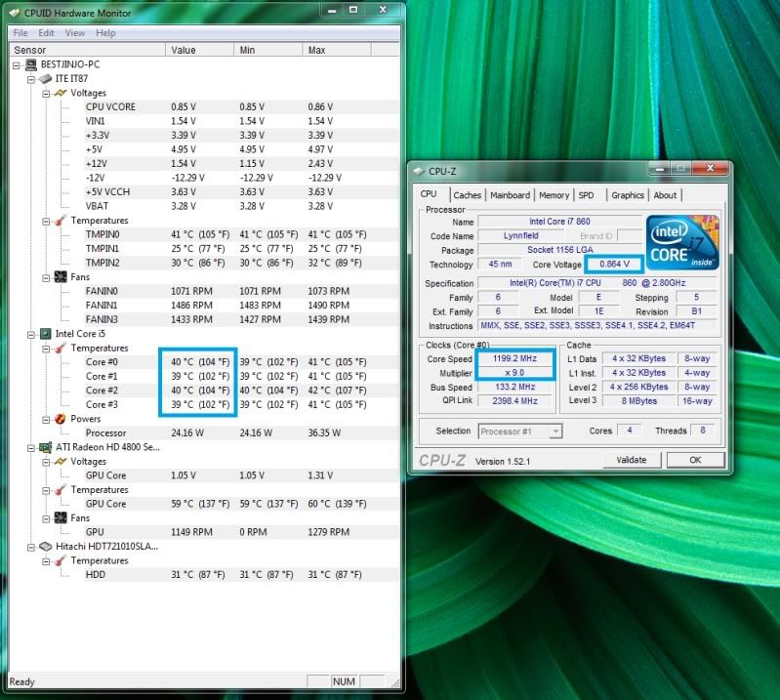
Task: Click the ATI Radeon HD 4800 icon
Action: 45,447
